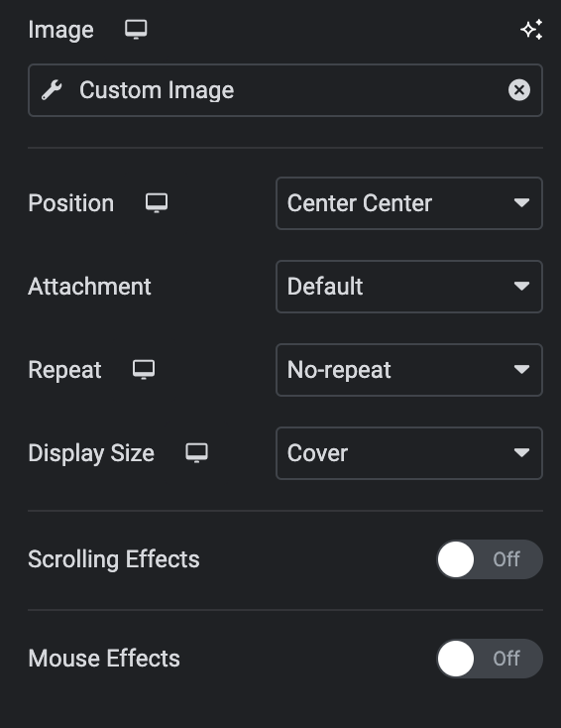Open the Attachment dropdown set to Default
Image resolution: width=561 pixels, height=728 pixels.
click(409, 287)
